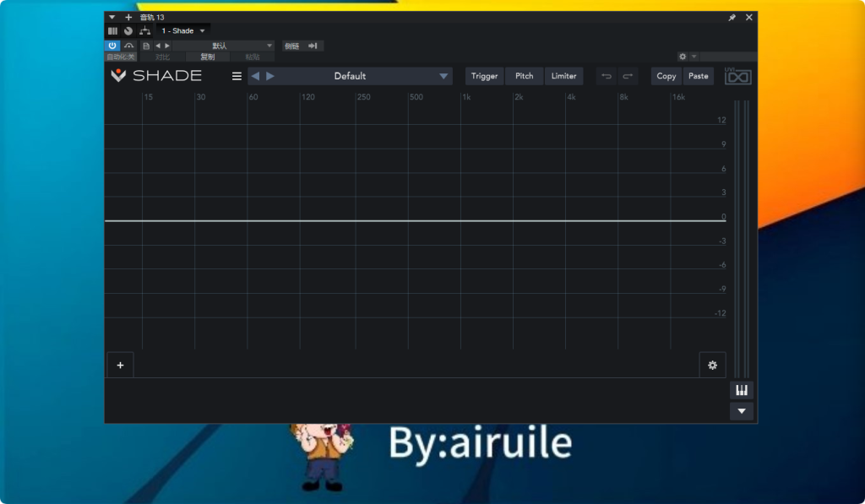Click the Default preset name
The image size is (865, 504).
point(350,76)
